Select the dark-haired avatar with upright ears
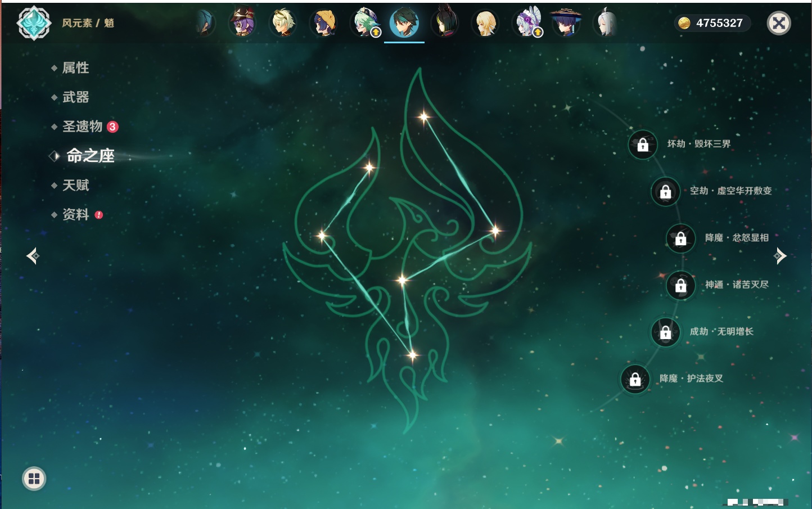 [x=445, y=23]
